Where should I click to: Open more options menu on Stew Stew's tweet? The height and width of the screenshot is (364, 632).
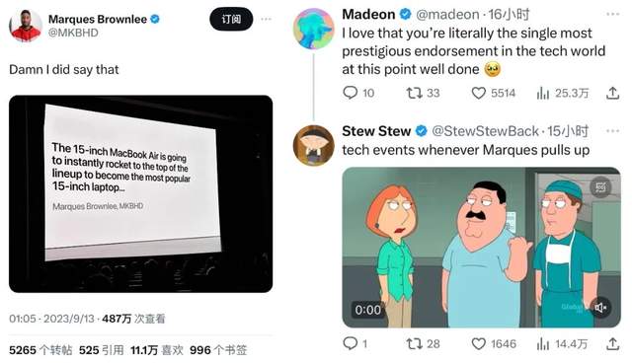(612, 131)
